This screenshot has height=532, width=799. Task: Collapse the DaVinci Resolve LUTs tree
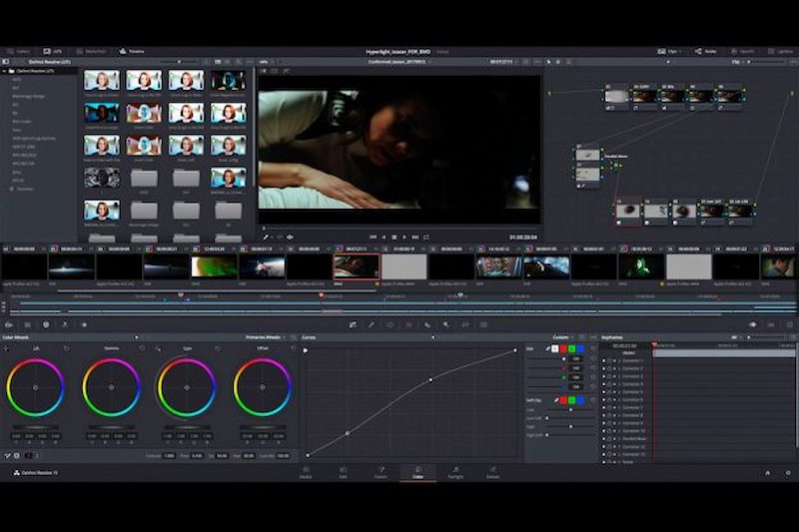pyautogui.click(x=4, y=71)
